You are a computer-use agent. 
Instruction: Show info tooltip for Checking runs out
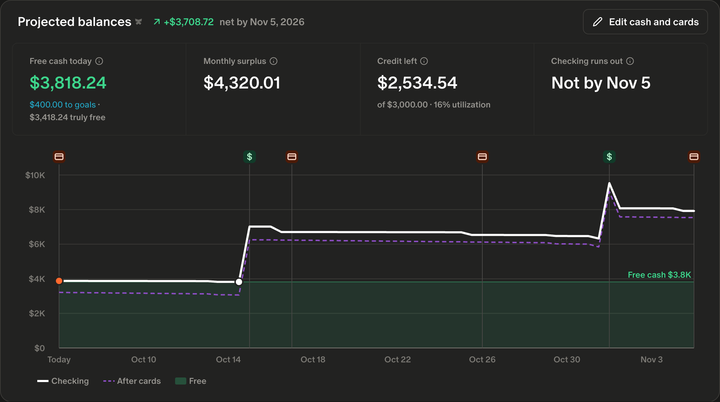click(630, 61)
